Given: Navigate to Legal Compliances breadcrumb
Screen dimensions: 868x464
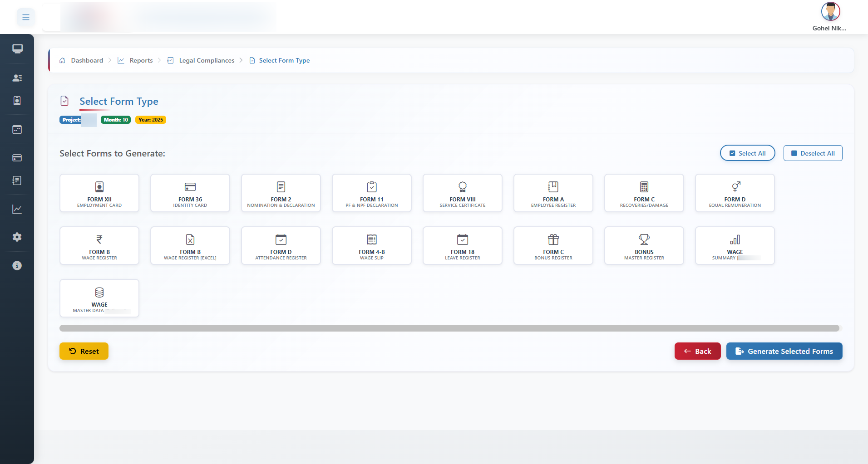Looking at the screenshot, I should (x=207, y=60).
